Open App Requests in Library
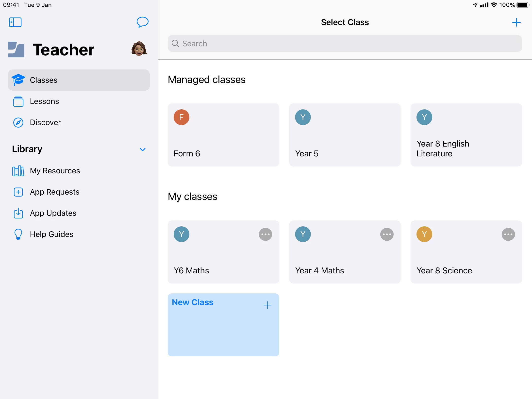Viewport: 532px width, 399px height. coord(54,192)
